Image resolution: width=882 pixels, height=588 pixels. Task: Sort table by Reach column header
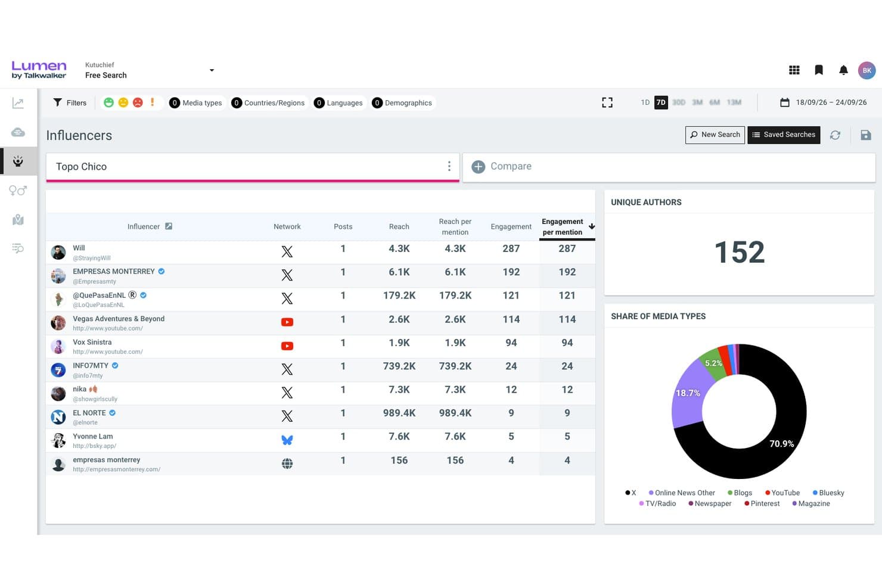pyautogui.click(x=399, y=227)
